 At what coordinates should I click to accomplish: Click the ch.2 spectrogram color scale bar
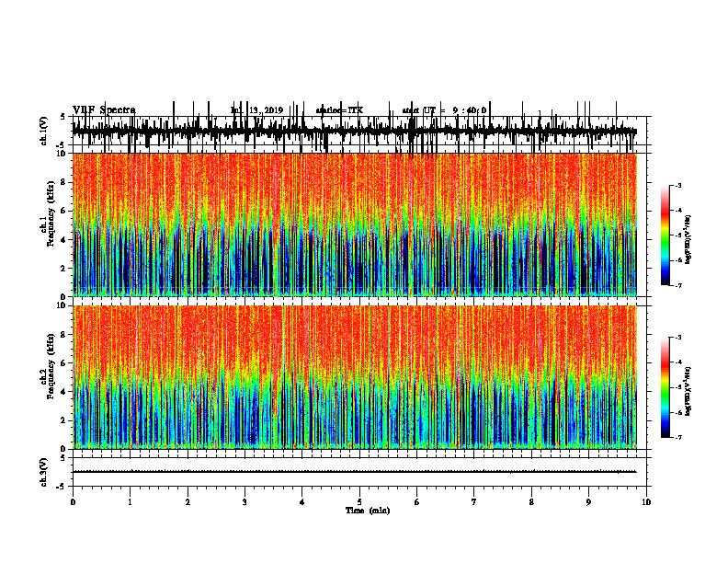(x=665, y=387)
